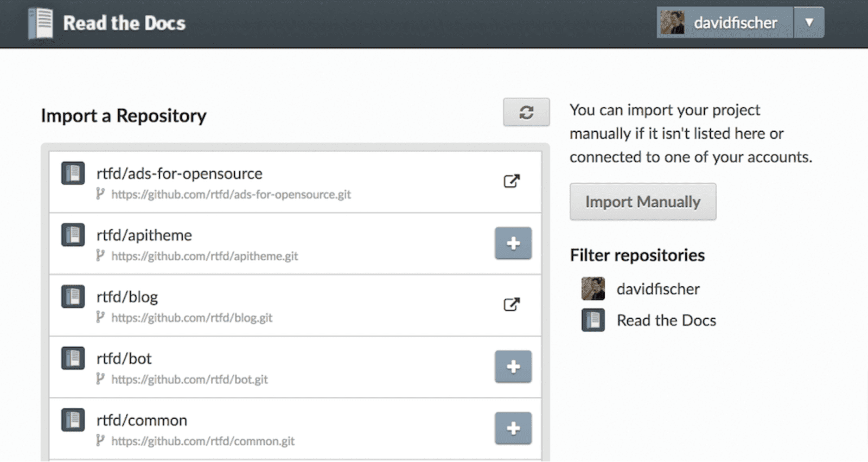Click the branch icon under rtfd/bot
The image size is (868, 462).
click(x=100, y=379)
